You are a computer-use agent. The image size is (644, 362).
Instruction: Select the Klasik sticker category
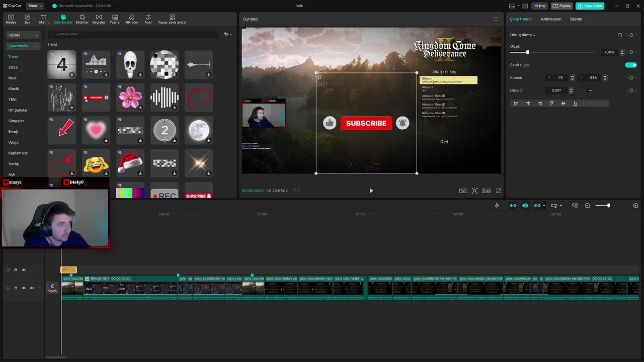(x=14, y=88)
